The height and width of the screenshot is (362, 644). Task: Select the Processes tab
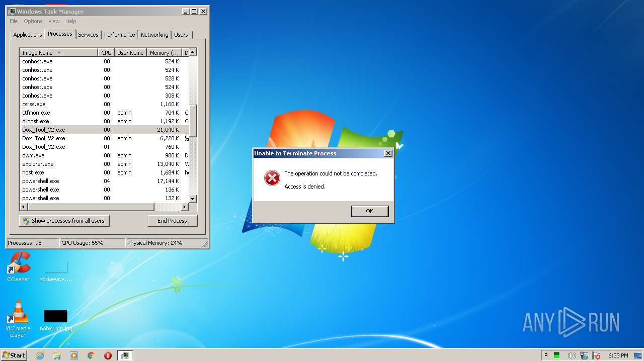click(x=60, y=34)
